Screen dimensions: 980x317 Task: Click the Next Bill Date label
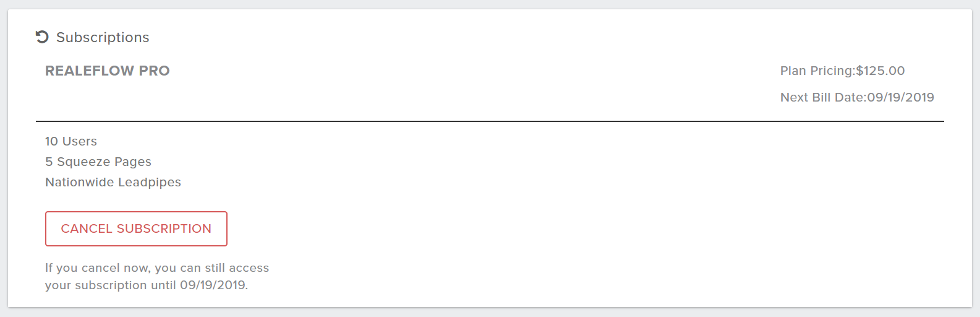824,97
